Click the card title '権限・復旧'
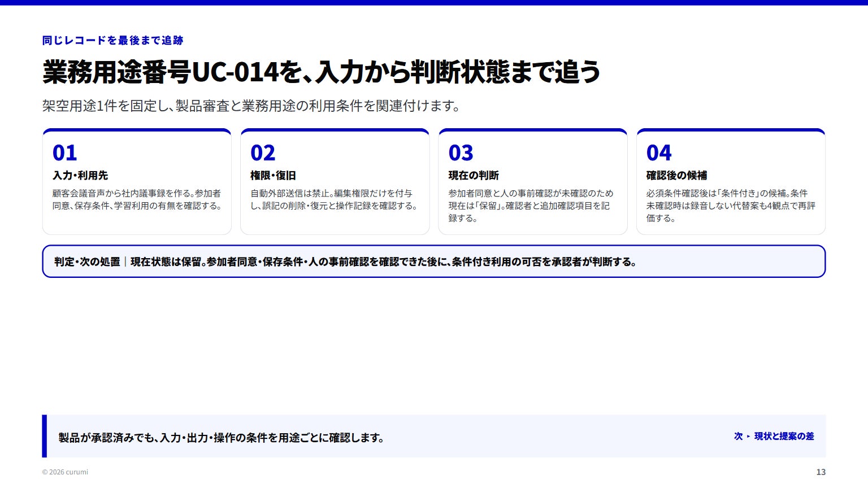Viewport: 868px width, 488px height. point(274,175)
